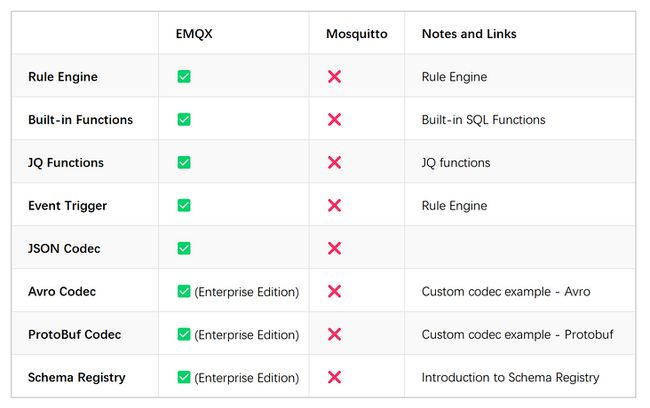
Task: Select the green check for JSON Codec
Action: point(184,248)
